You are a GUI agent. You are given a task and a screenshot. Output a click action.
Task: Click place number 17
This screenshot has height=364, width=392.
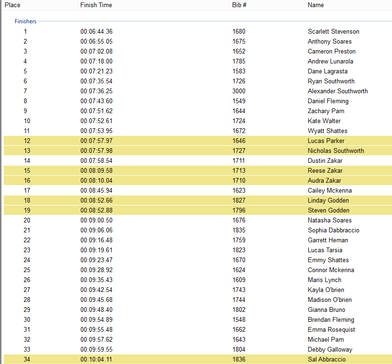(27, 191)
